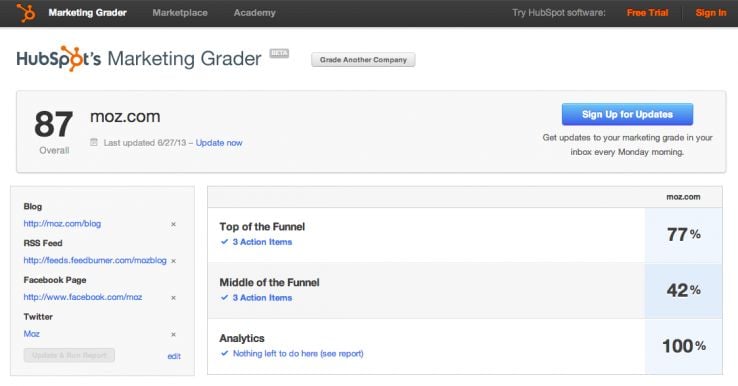This screenshot has height=386, width=738.
Task: Select Marketing Grader in the top navigation
Action: click(x=88, y=13)
